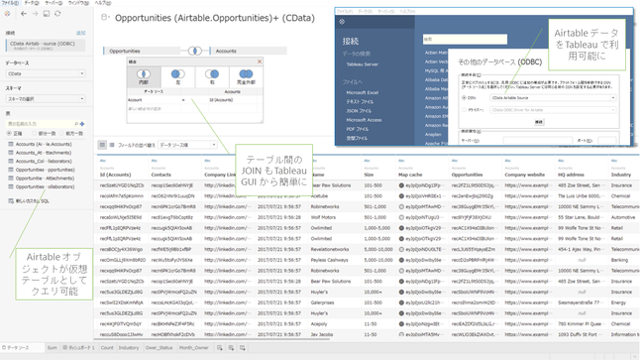Open the ウィンドウ (Window) menu
The height and width of the screenshot is (362, 644).
click(x=78, y=3)
